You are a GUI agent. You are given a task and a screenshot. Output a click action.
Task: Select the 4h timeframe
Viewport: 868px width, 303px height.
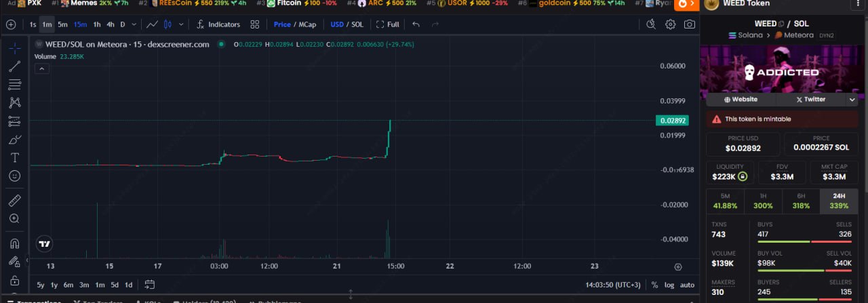[x=111, y=24]
